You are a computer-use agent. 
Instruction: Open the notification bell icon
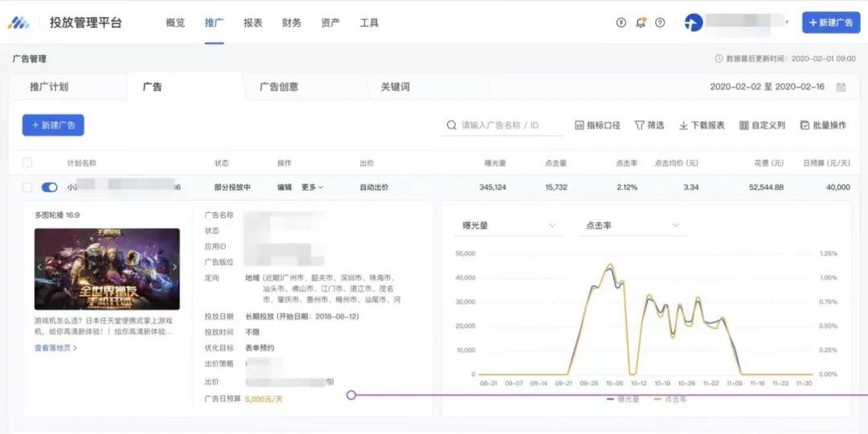pyautogui.click(x=641, y=23)
